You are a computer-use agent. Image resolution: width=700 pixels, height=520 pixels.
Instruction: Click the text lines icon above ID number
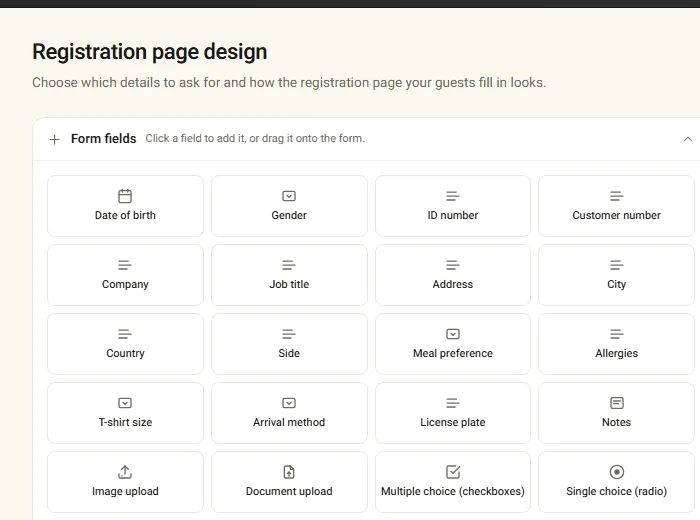pyautogui.click(x=453, y=196)
